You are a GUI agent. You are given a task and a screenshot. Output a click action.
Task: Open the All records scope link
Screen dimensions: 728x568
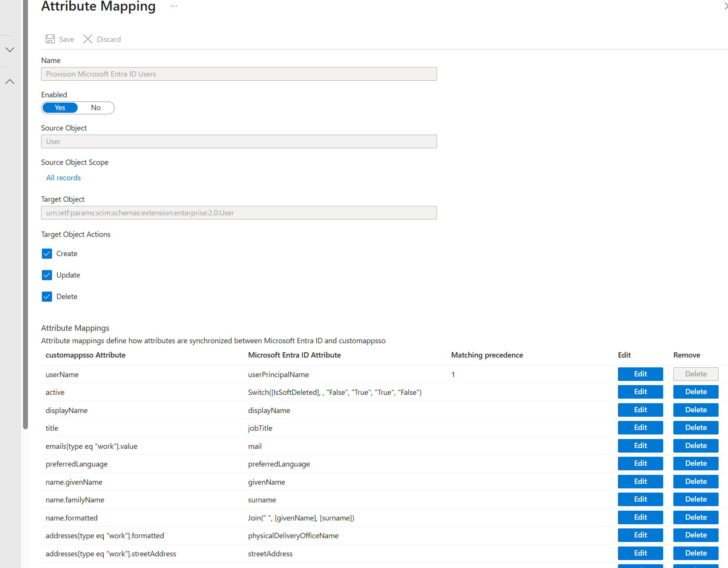click(x=63, y=178)
